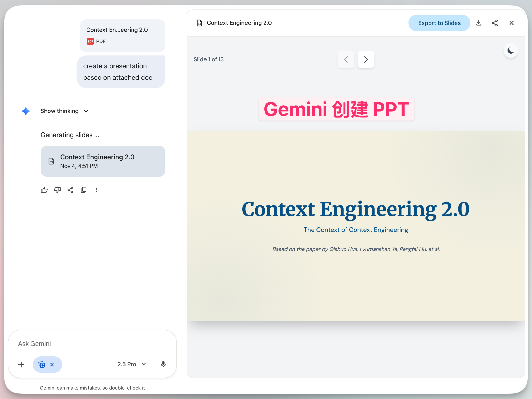Give the response a thumbs up
The image size is (532, 399).
(x=44, y=190)
